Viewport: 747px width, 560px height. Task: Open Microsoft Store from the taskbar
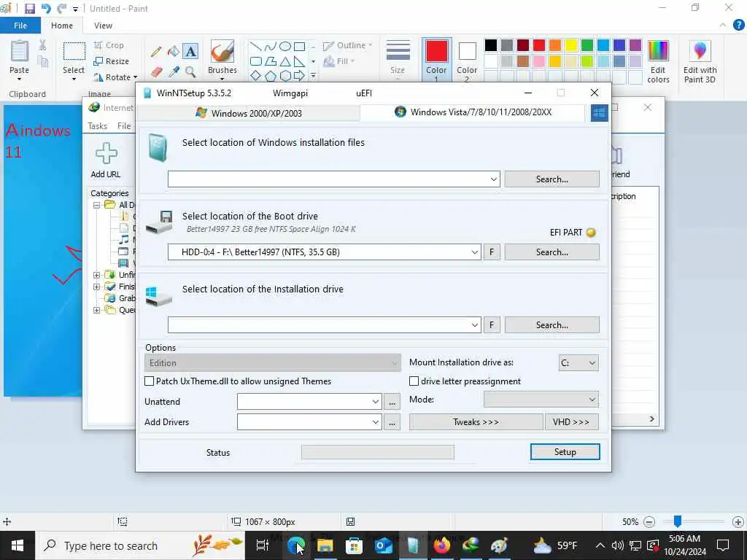click(x=354, y=545)
